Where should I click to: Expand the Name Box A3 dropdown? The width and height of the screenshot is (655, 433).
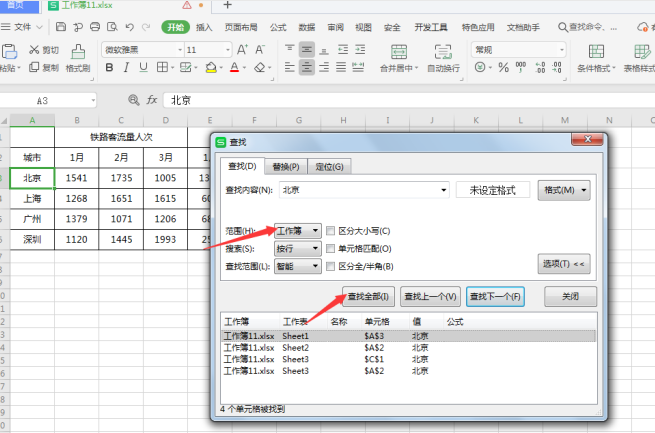pyautogui.click(x=93, y=101)
